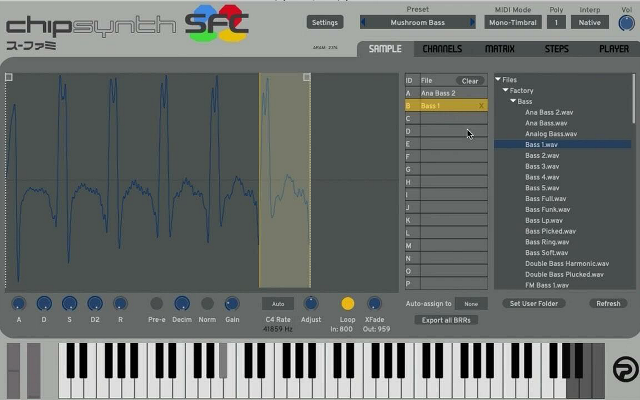
Task: Toggle the yellow Loop button
Action: tap(348, 304)
